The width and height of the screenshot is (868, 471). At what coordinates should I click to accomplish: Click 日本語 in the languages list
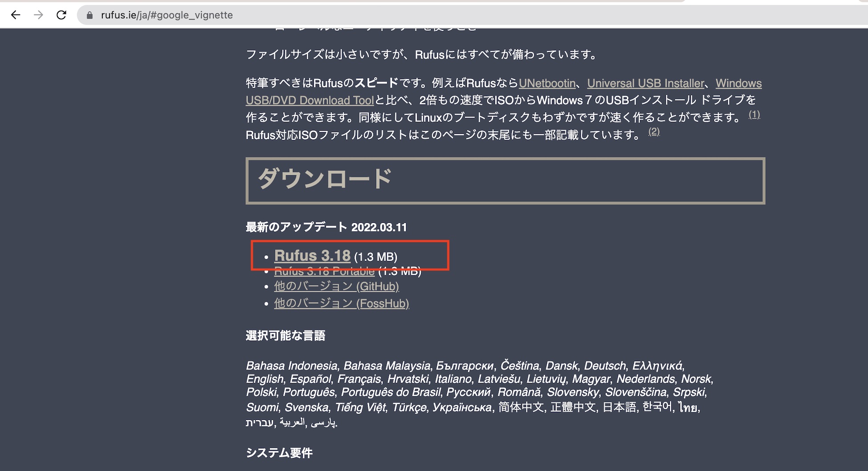(x=619, y=407)
